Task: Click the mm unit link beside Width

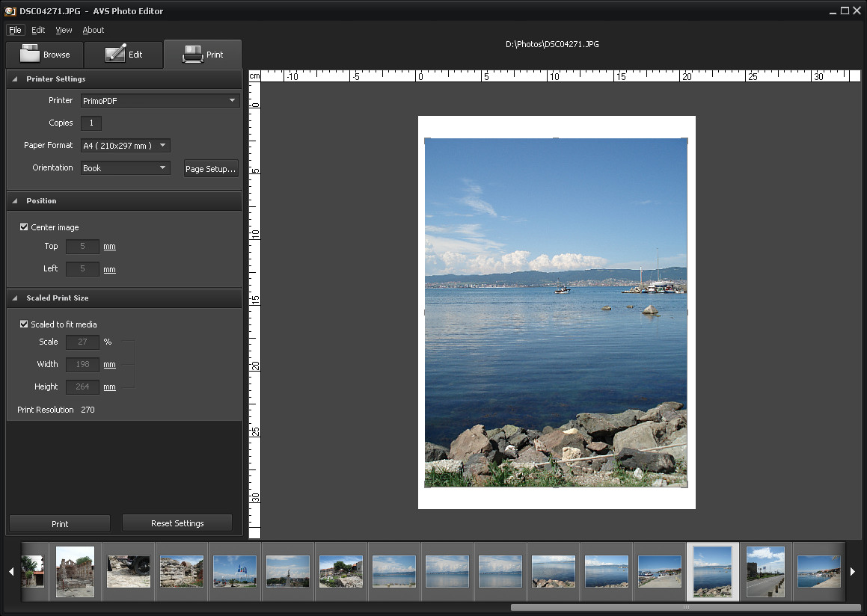Action: coord(109,365)
